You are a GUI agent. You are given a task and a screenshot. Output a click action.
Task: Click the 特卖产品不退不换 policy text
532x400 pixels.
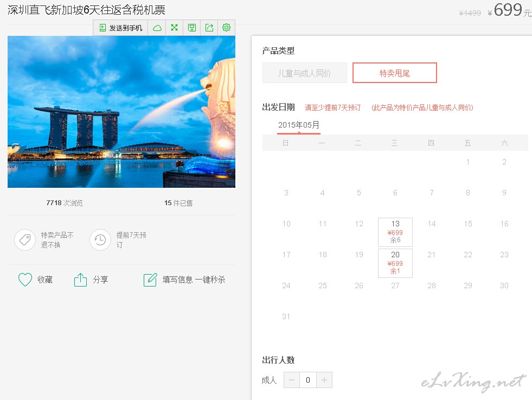pyautogui.click(x=57, y=240)
